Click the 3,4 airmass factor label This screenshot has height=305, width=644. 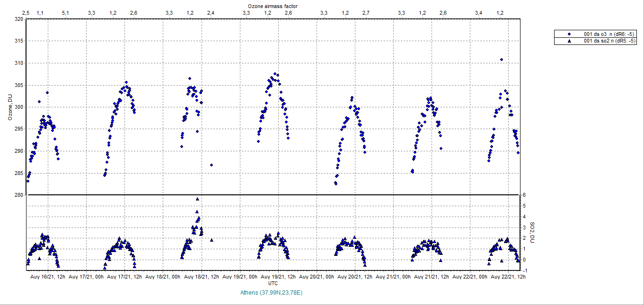point(479,13)
